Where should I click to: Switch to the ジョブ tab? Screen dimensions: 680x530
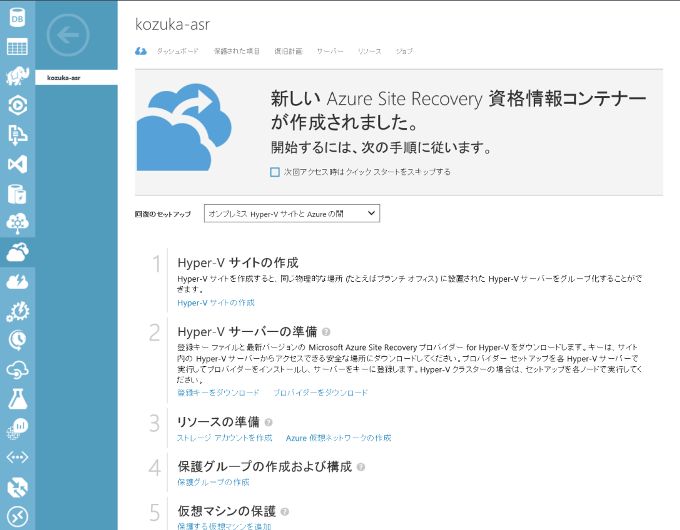coord(404,51)
